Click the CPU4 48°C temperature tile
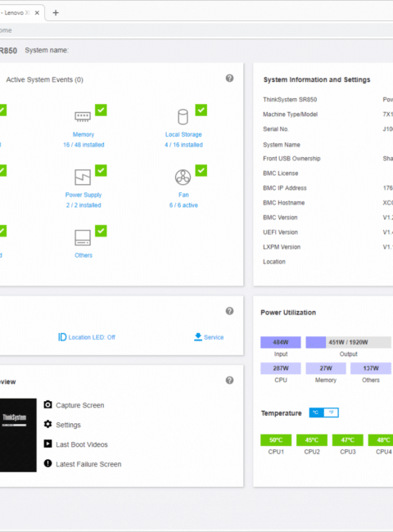This screenshot has width=393, height=532. pyautogui.click(x=381, y=440)
